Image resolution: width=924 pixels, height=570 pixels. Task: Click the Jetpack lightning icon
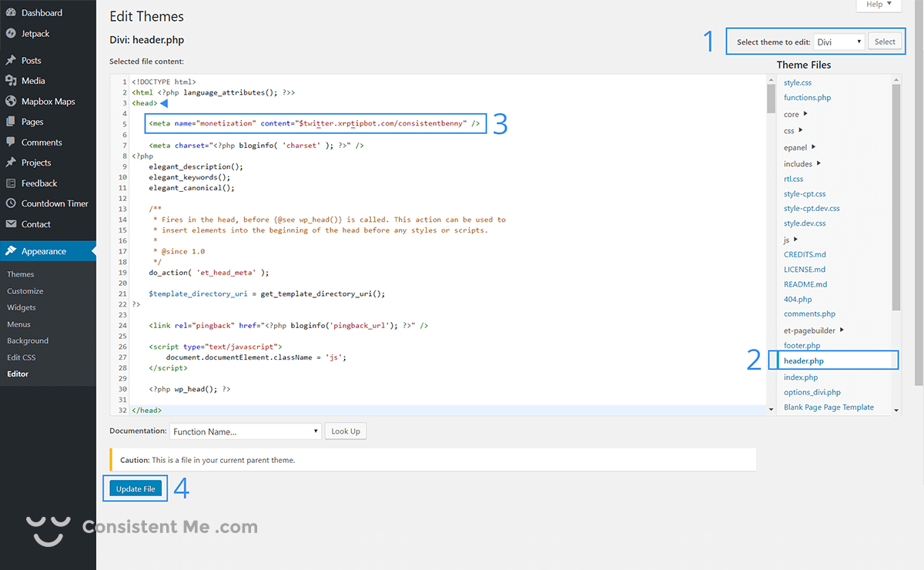tap(11, 33)
